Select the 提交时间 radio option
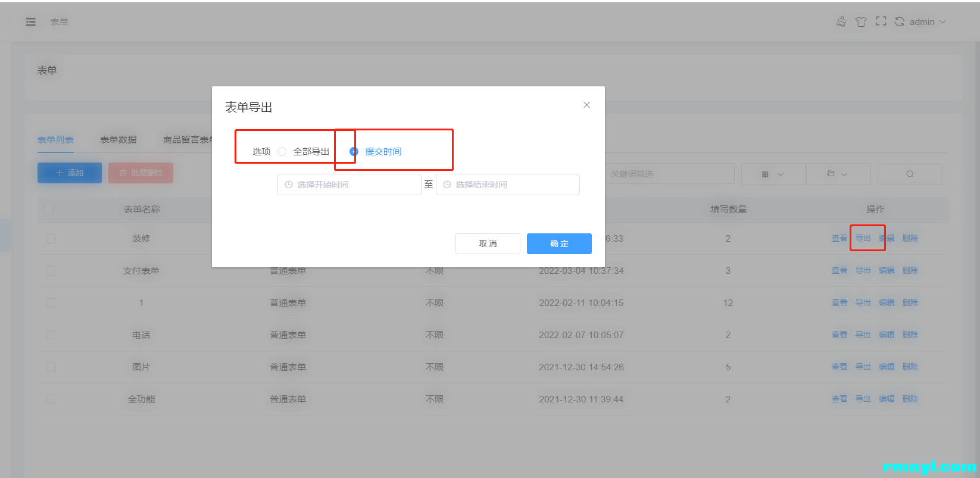 click(376, 151)
